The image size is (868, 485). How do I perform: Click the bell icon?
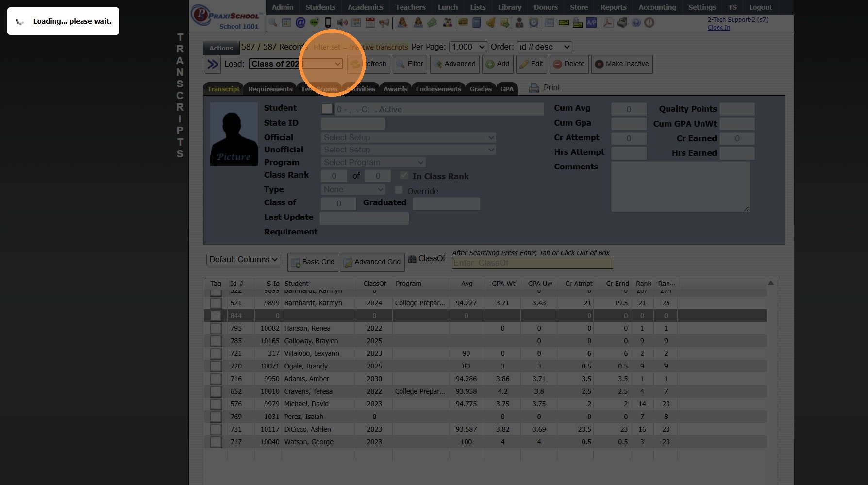click(x=491, y=23)
